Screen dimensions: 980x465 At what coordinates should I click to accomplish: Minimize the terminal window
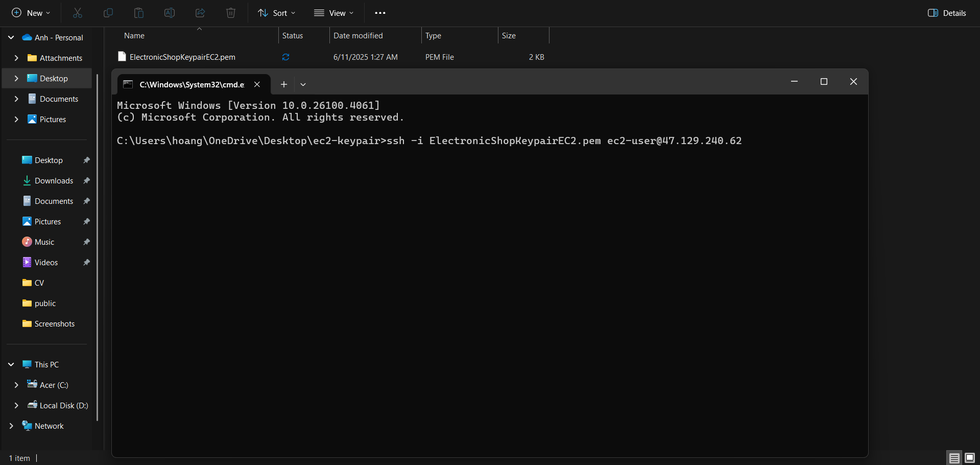(x=794, y=82)
